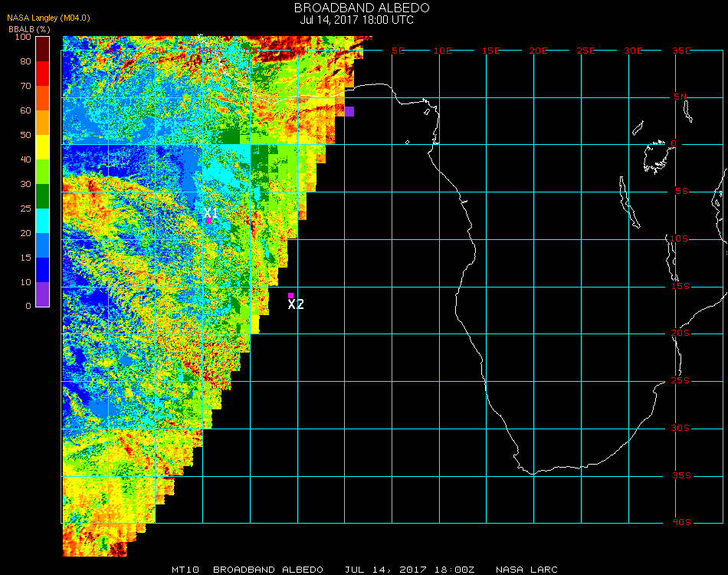Click the 15S latitude label

[681, 286]
